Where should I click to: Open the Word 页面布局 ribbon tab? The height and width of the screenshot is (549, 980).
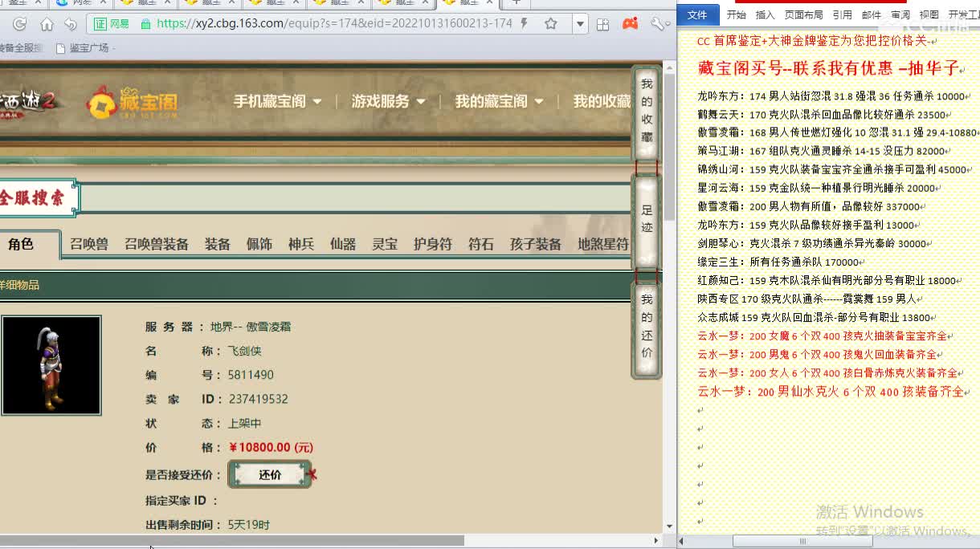[x=803, y=14]
